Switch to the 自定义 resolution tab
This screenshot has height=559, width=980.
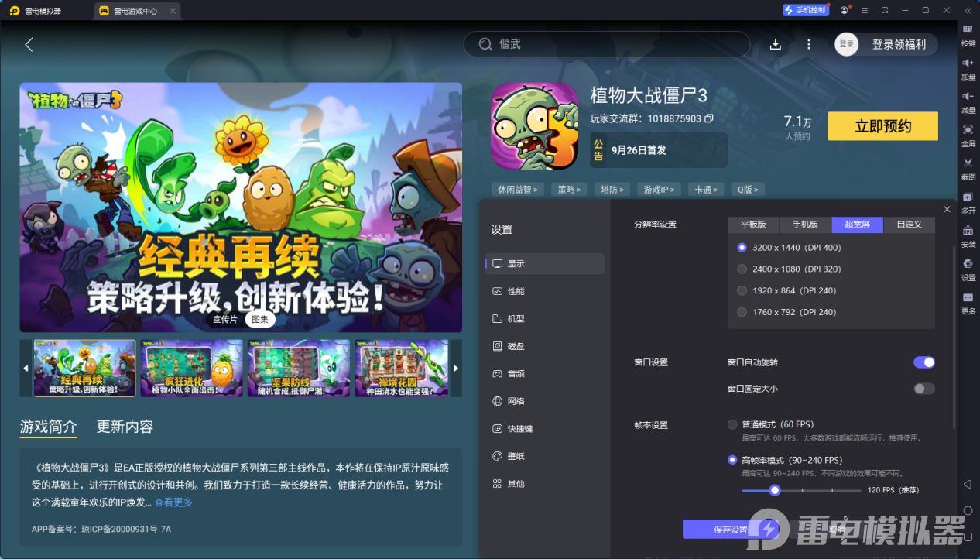[910, 225]
